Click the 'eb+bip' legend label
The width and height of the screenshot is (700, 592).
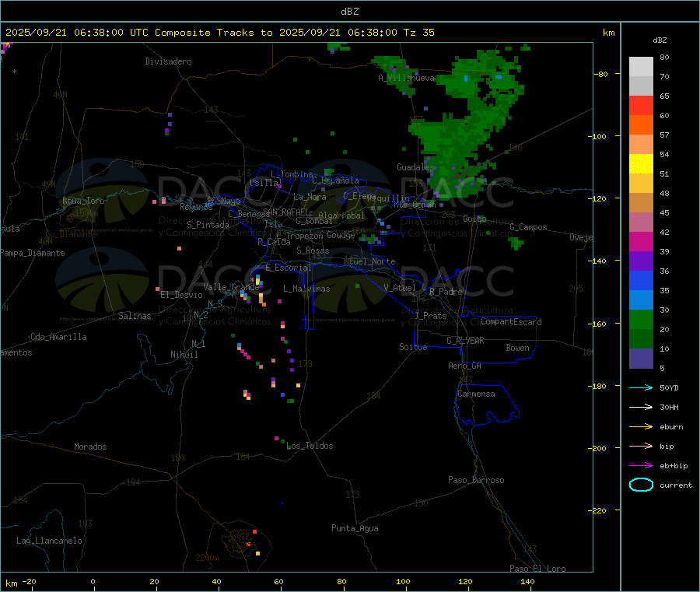pos(674,466)
